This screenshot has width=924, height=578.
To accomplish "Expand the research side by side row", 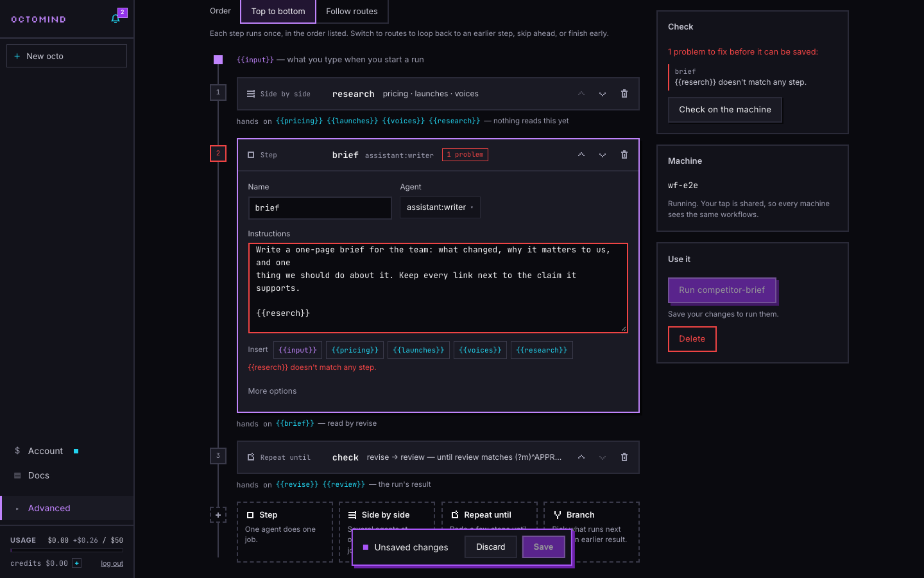I will click(438, 94).
